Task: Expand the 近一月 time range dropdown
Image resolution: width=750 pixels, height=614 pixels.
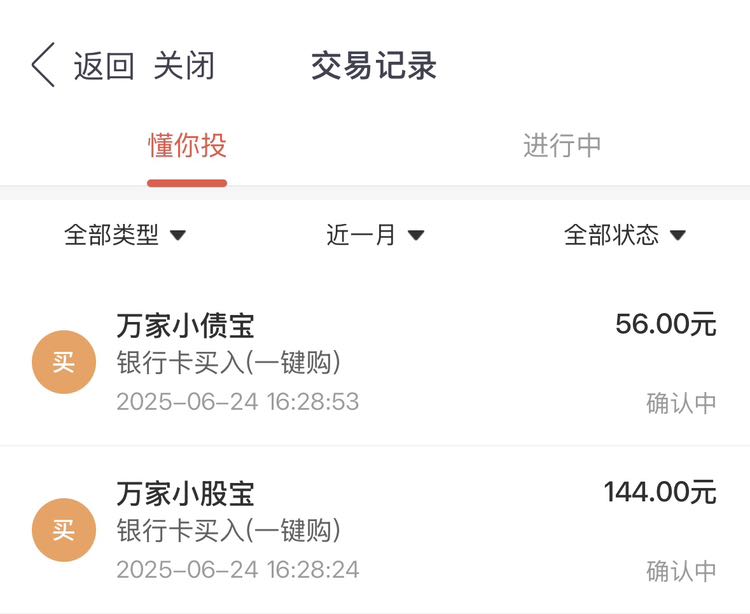Action: coord(375,235)
